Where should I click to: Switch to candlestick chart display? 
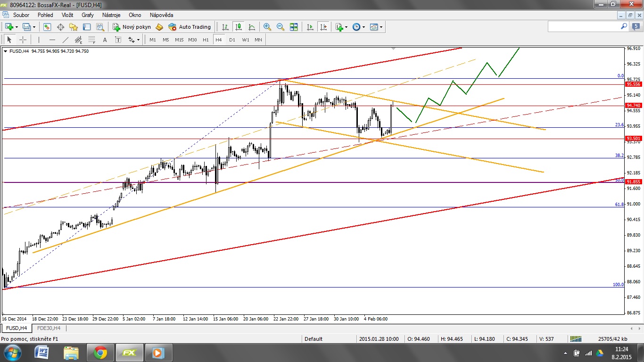pos(239,27)
